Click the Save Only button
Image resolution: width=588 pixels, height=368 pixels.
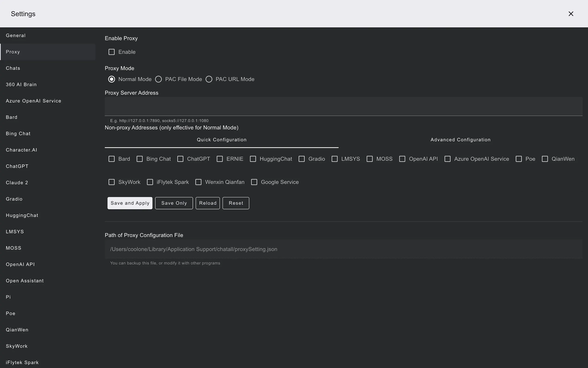click(x=174, y=203)
